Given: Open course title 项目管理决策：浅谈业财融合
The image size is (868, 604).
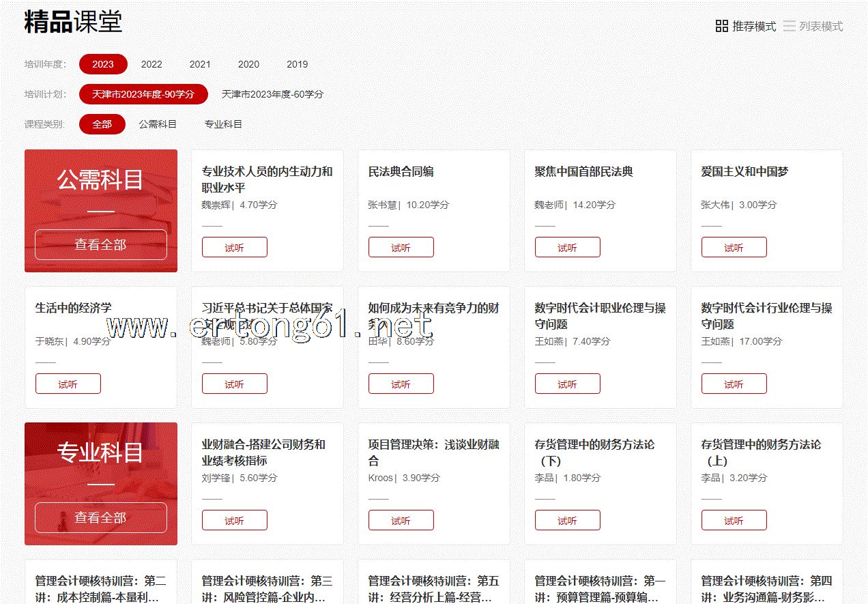Looking at the screenshot, I should coord(433,452).
